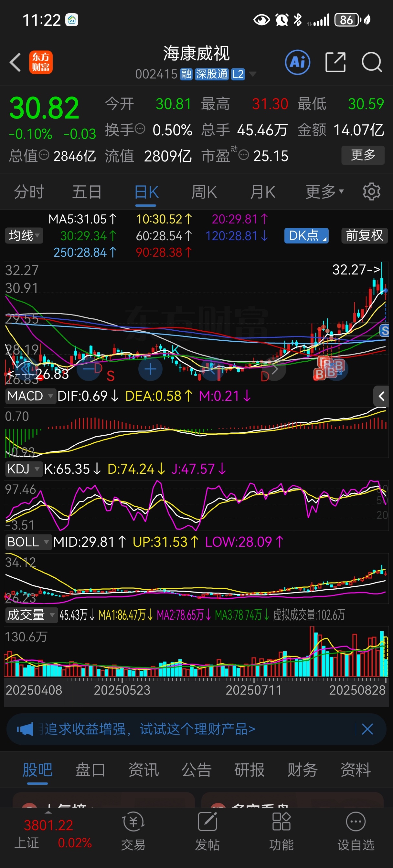Tap the 虚拟成交量:102.6万 label
Screen dimensions: 393x868
[309, 615]
